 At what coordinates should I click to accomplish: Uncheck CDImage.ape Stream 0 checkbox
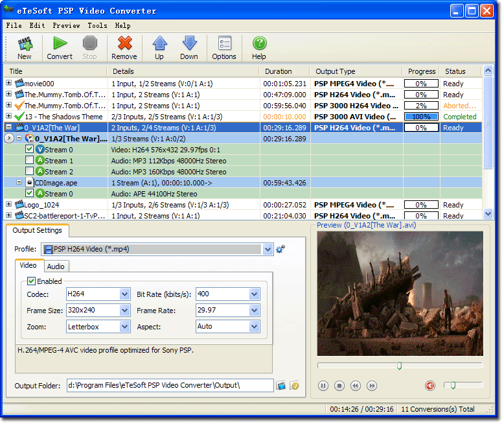(30, 193)
